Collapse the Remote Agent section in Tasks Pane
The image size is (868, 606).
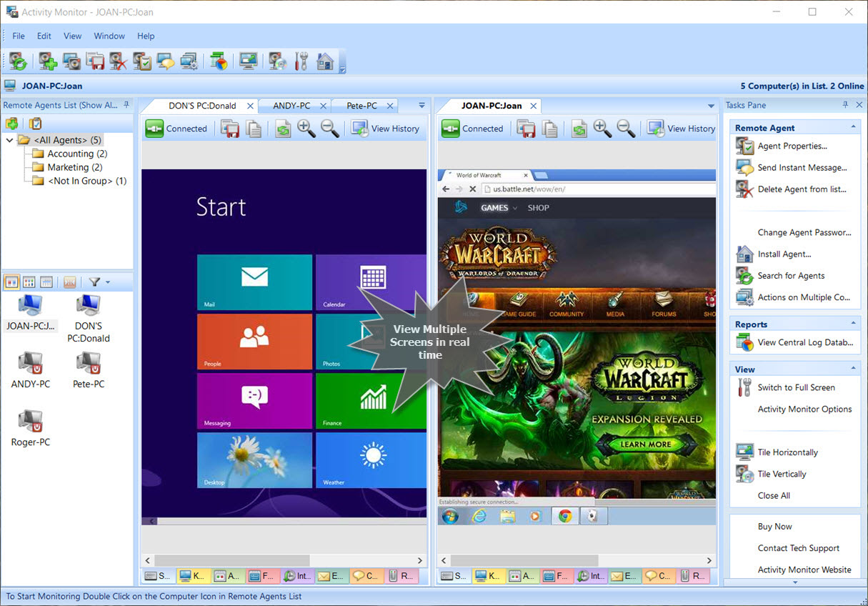pyautogui.click(x=854, y=127)
